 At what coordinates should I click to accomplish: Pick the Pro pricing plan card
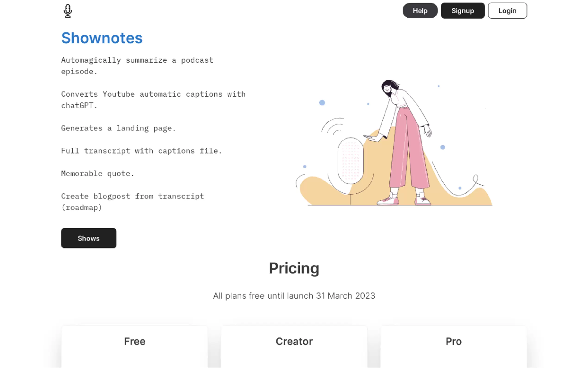click(453, 346)
